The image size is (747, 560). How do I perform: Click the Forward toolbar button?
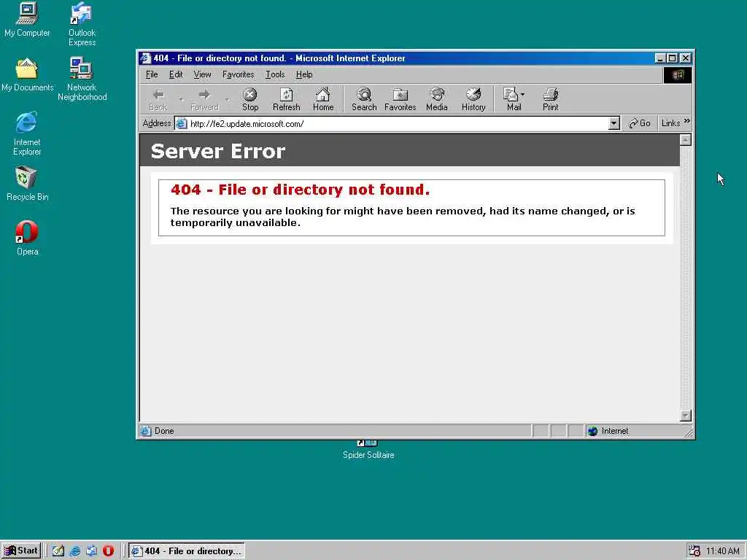click(204, 99)
